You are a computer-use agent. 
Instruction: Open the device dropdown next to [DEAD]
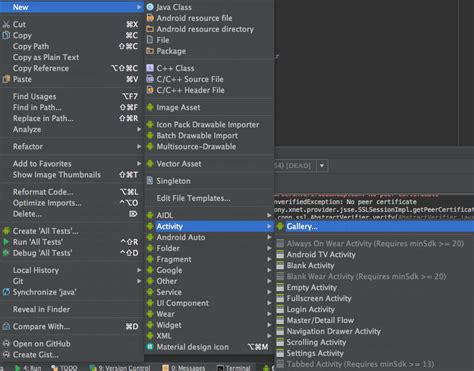click(322, 166)
